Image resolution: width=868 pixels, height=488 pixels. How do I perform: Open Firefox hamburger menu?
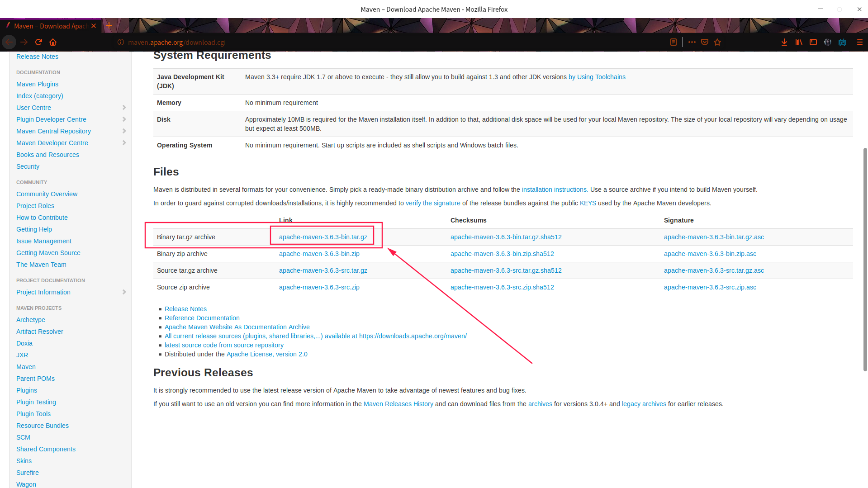click(860, 42)
